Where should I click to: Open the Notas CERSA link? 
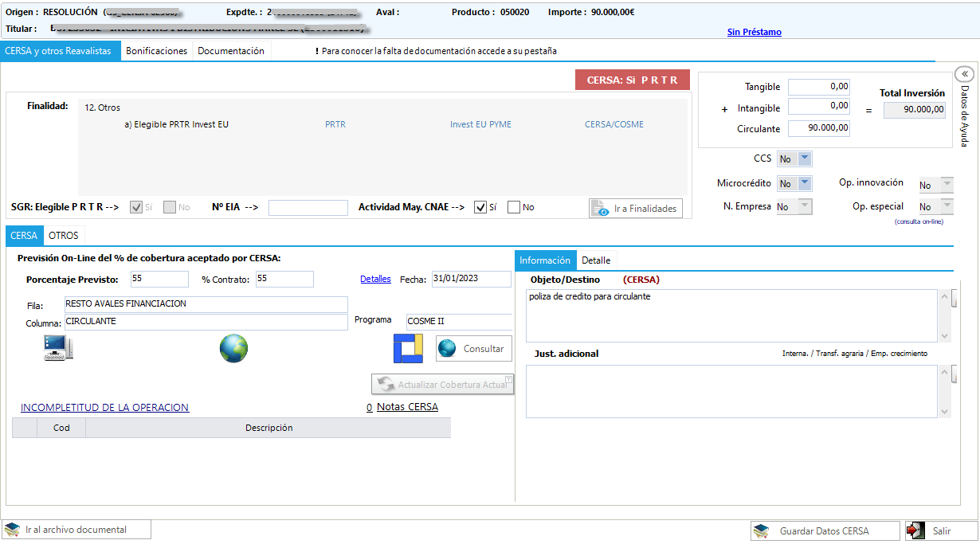tap(407, 407)
